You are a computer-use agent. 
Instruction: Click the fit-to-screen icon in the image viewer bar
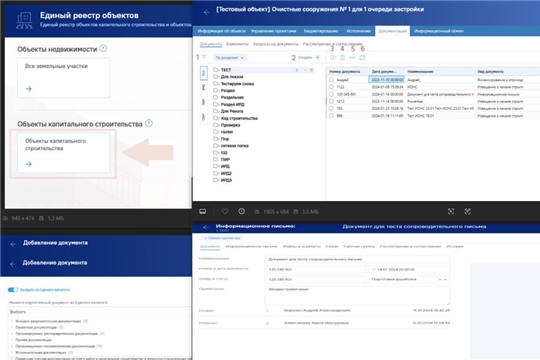[x=451, y=212]
